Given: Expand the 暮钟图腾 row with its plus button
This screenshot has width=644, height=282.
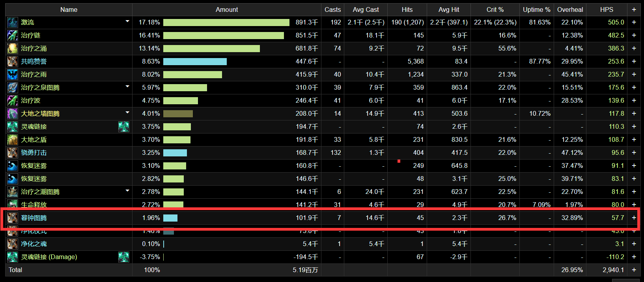Looking at the screenshot, I should tap(634, 218).
